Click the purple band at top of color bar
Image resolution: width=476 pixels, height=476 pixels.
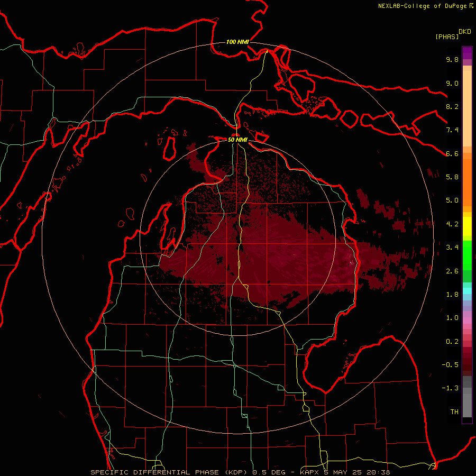click(x=467, y=53)
